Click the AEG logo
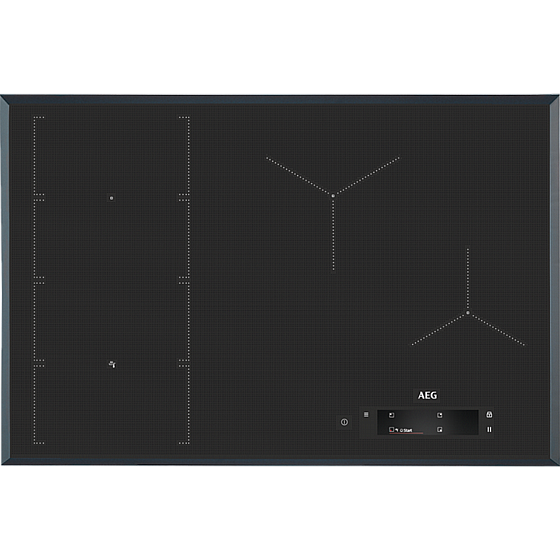 tap(428, 395)
